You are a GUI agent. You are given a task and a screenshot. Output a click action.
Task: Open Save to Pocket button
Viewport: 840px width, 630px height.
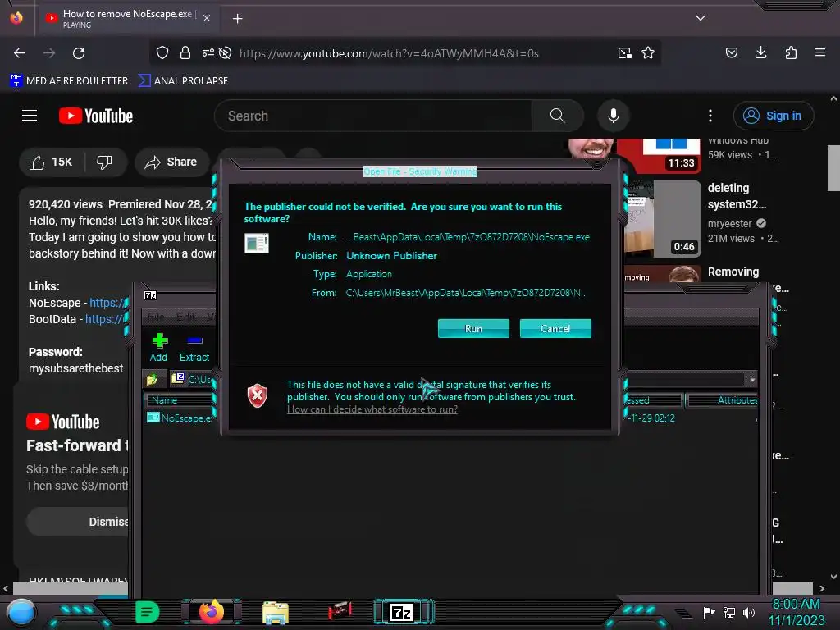(732, 52)
